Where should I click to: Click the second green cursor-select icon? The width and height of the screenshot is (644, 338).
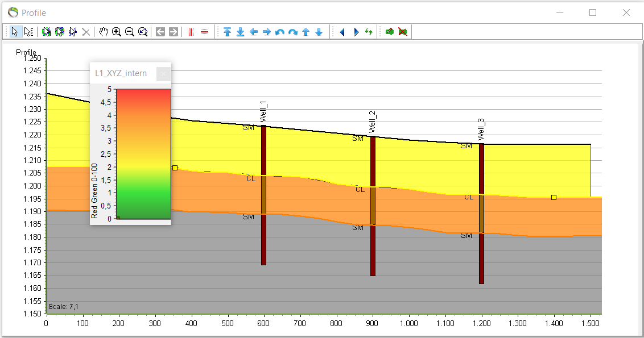[x=60, y=32]
